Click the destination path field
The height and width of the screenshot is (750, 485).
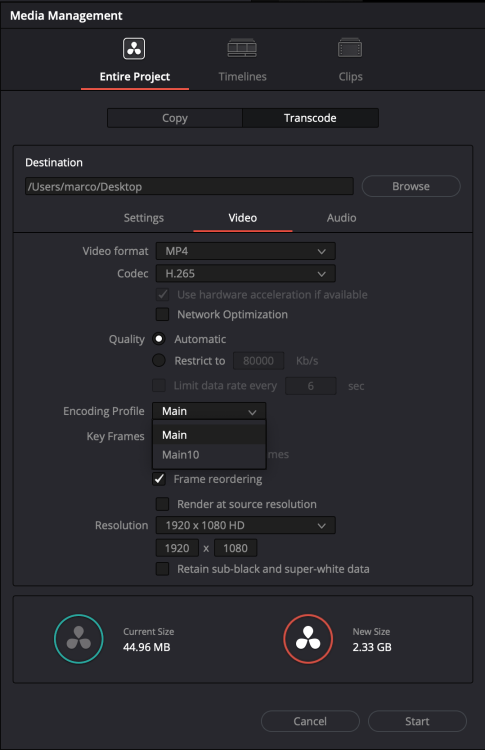pyautogui.click(x=189, y=187)
